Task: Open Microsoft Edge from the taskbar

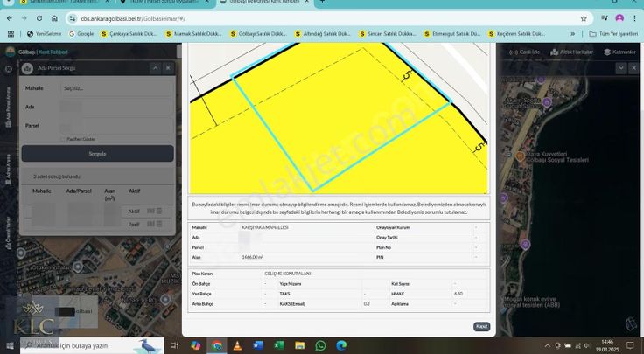Action: pyautogui.click(x=341, y=346)
